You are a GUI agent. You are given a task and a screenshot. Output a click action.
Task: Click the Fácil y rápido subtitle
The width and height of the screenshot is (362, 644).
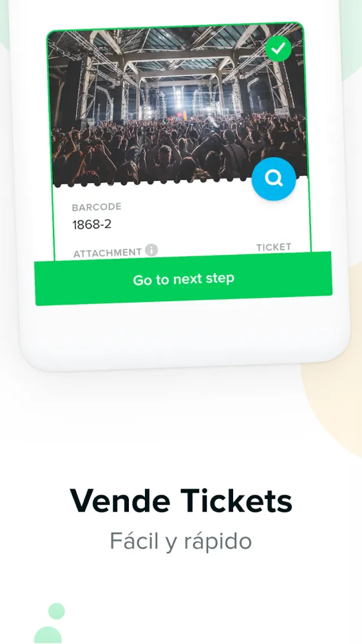click(181, 541)
